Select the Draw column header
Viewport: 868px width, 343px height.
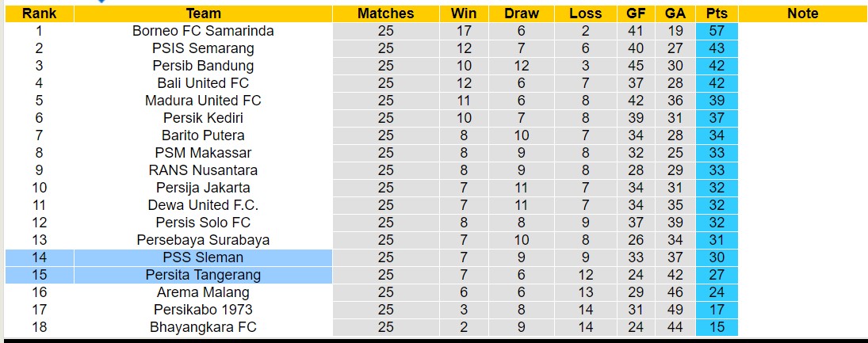coord(521,13)
